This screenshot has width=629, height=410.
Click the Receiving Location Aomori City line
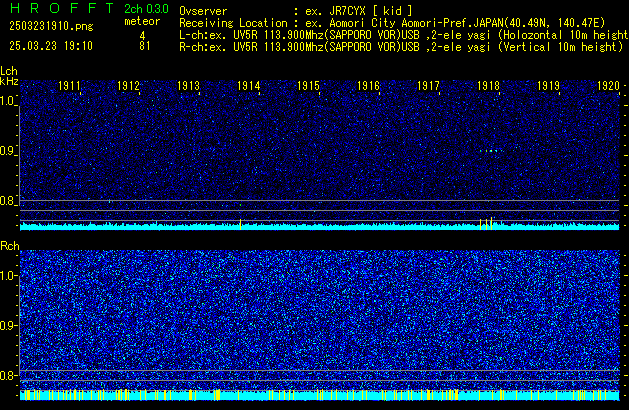pos(392,23)
